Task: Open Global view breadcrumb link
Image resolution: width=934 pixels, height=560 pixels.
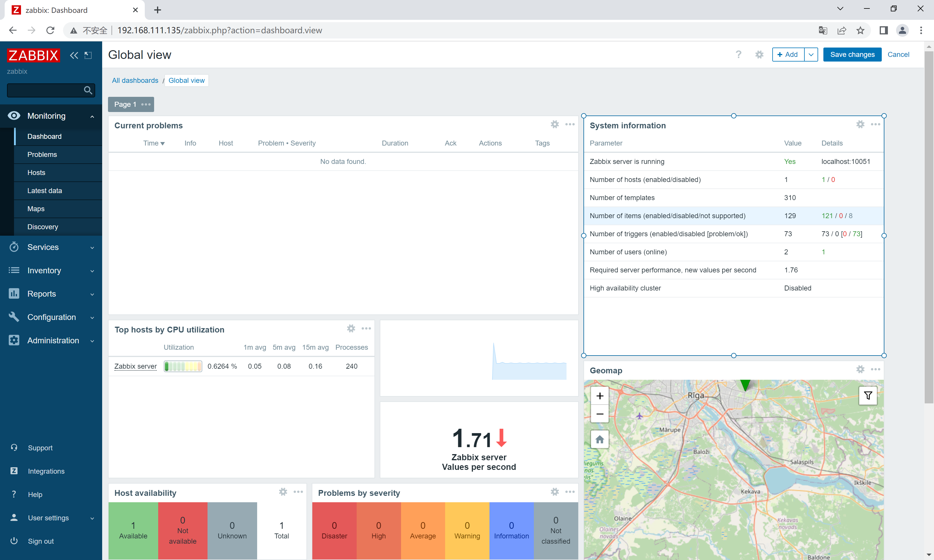Action: pos(187,80)
